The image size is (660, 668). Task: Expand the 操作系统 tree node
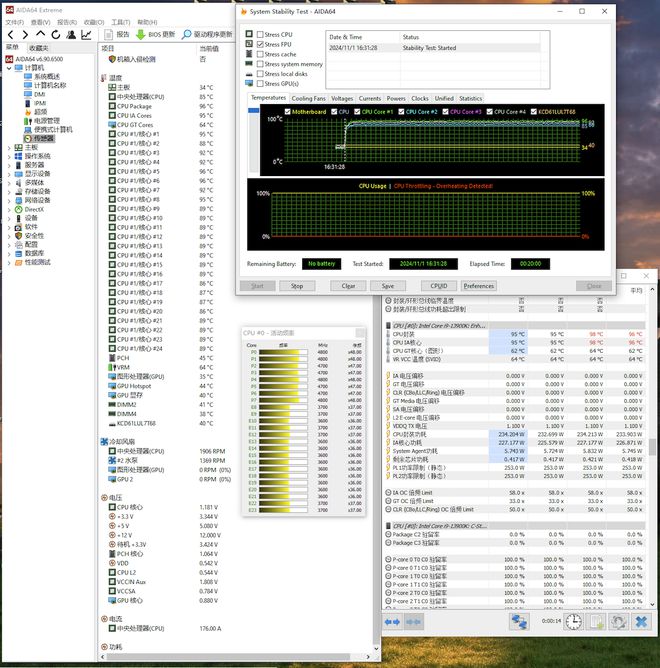9,156
